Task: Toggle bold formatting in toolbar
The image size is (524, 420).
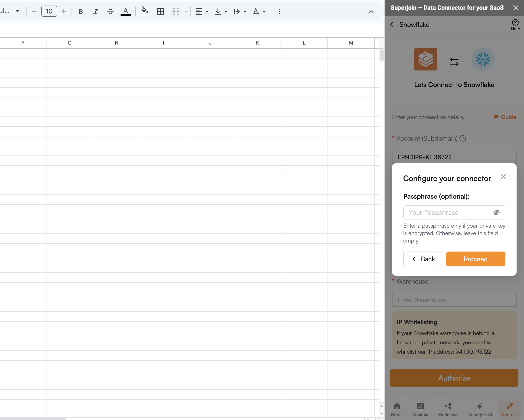Action: coord(81,11)
